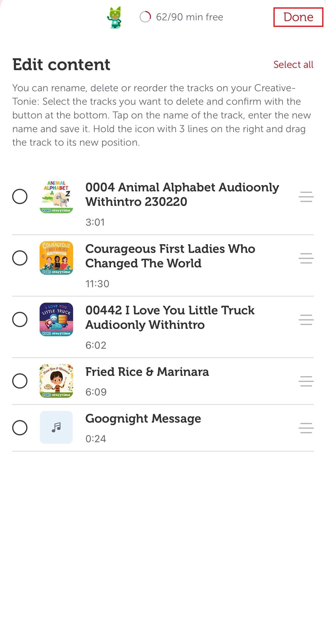Tap the green Creative-Tonie character icon
326x644 pixels.
(115, 17)
